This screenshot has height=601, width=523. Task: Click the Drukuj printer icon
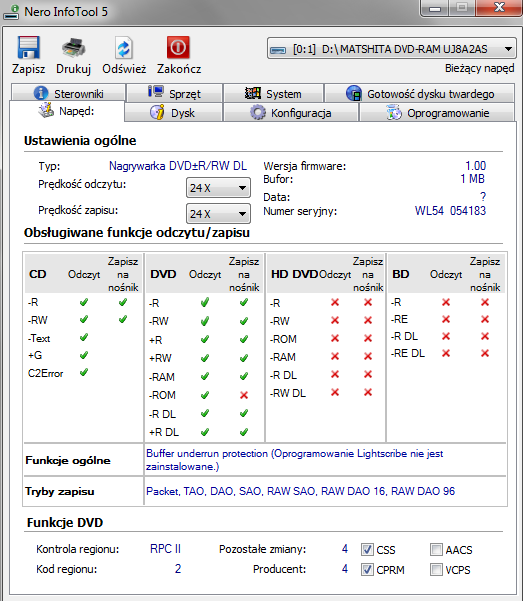tap(73, 48)
